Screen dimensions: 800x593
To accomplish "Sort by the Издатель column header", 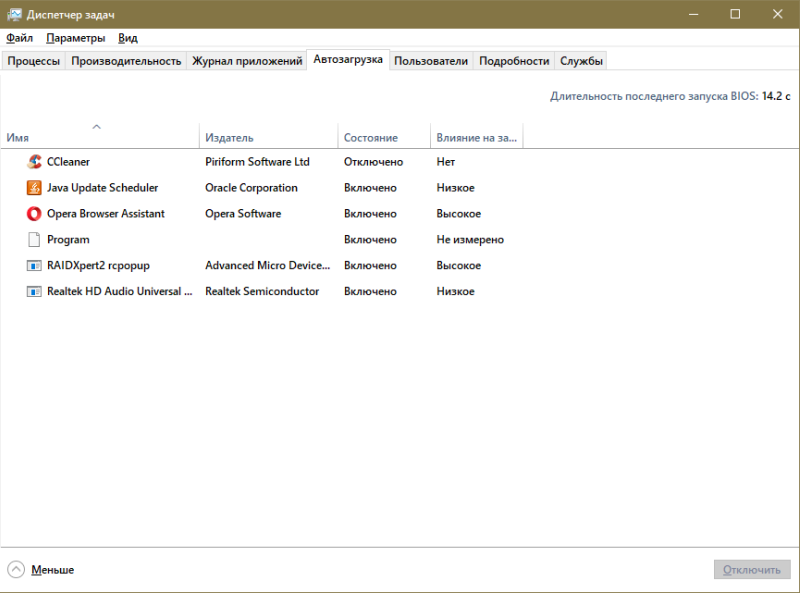I will pyautogui.click(x=268, y=136).
